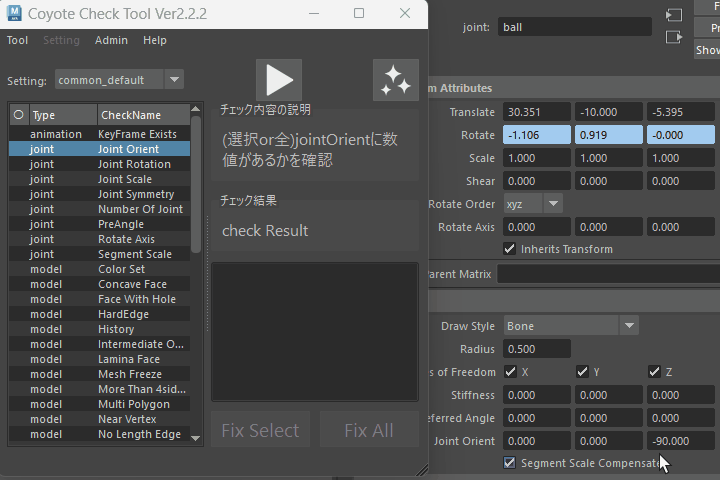Click the output connection arrow icon

(x=674, y=37)
